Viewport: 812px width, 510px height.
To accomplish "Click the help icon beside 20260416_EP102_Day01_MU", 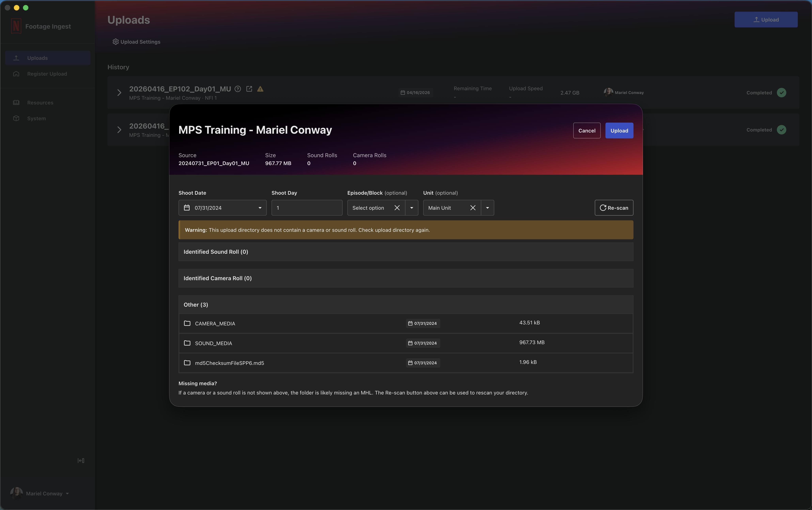I will click(238, 89).
